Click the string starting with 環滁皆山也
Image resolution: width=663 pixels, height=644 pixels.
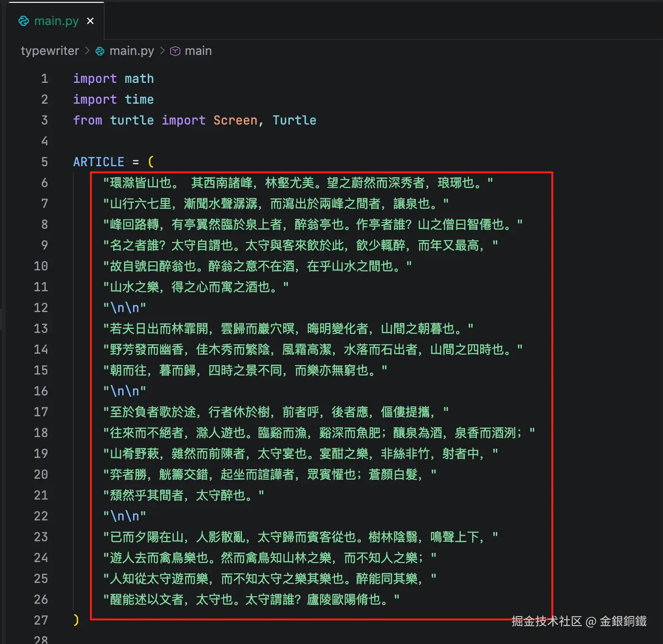[x=298, y=183]
